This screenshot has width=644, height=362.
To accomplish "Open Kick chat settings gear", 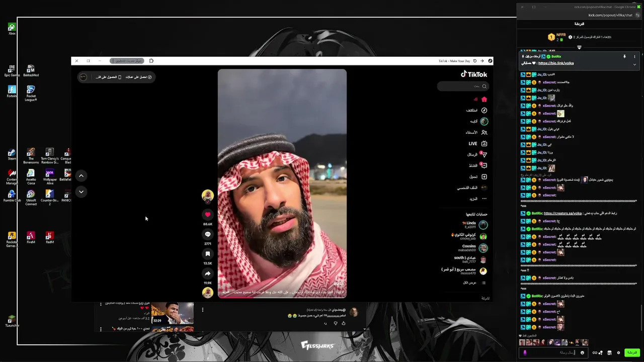I will pyautogui.click(x=618, y=353).
